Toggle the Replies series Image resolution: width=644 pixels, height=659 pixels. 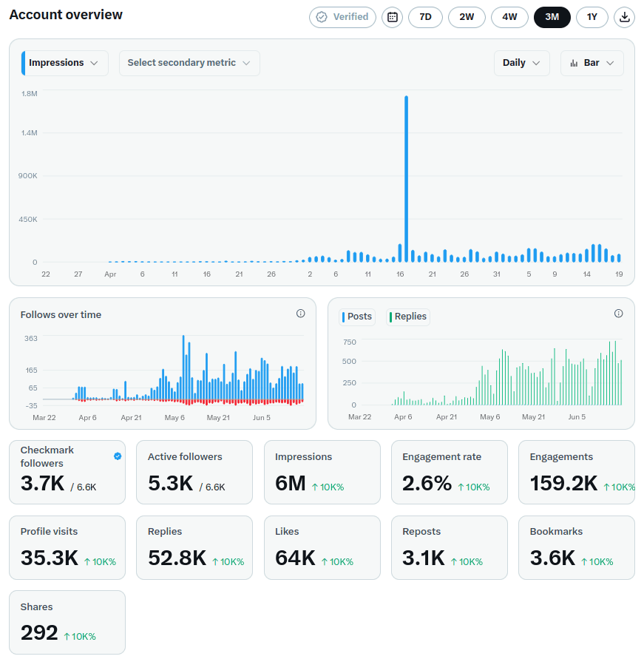point(408,317)
